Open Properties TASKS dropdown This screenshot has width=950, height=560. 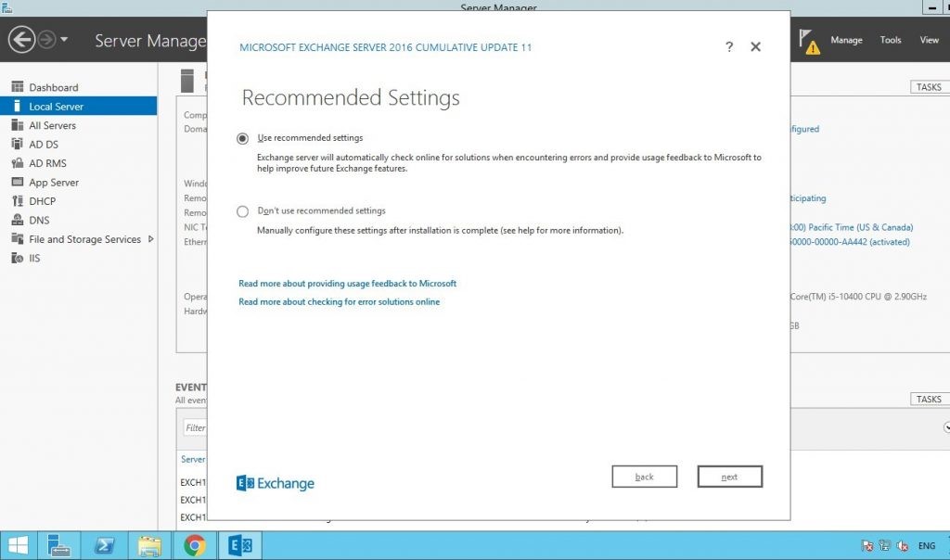click(930, 87)
